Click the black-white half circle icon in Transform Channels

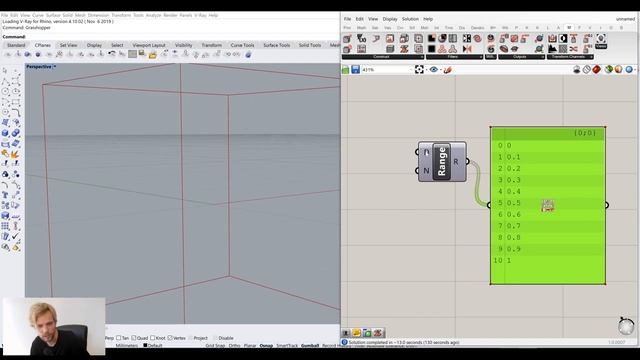(563, 39)
